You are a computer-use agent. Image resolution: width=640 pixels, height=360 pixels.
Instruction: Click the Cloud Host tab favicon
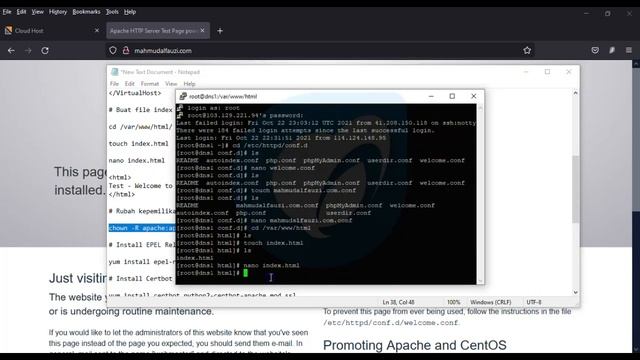pyautogui.click(x=8, y=31)
